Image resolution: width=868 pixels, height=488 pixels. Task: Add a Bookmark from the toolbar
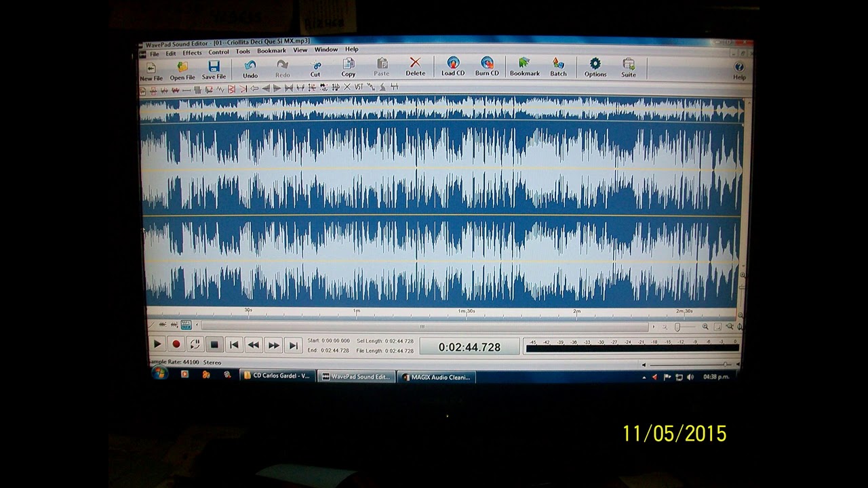524,66
